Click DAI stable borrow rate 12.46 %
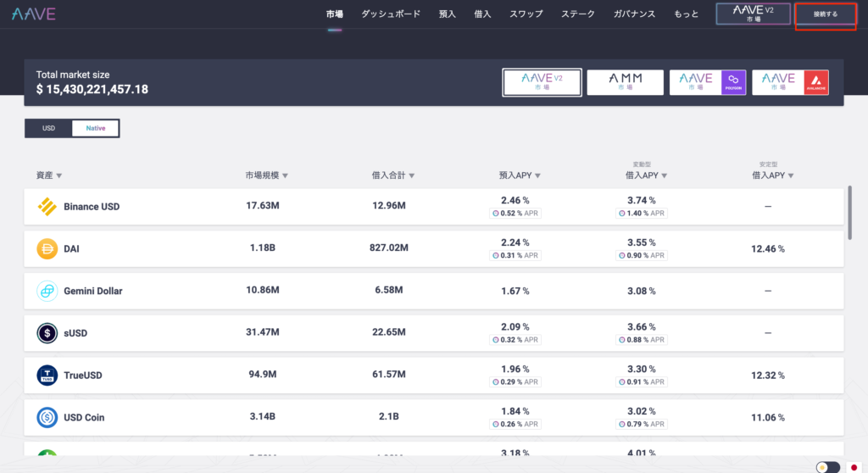This screenshot has width=868, height=473. click(768, 248)
